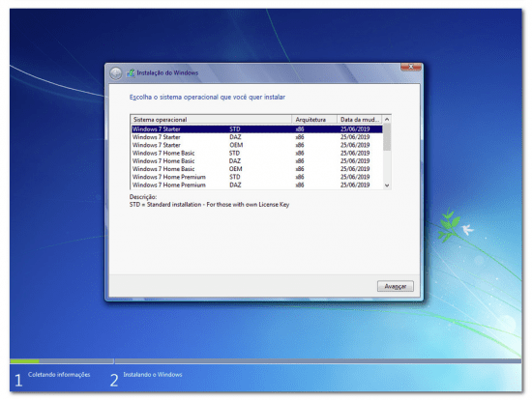Click the OS list scrollbar thumb
532x400 pixels.
pos(387,137)
